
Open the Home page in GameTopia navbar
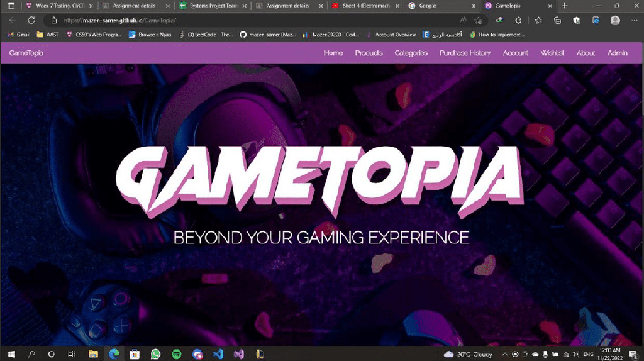[333, 53]
